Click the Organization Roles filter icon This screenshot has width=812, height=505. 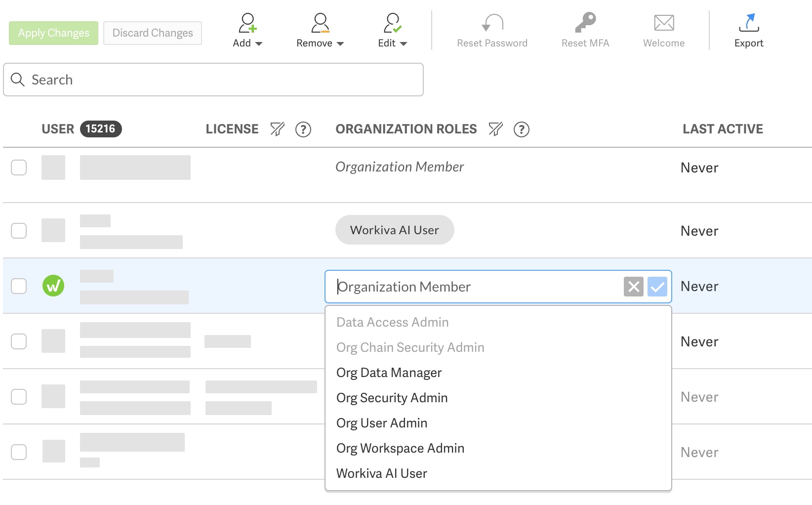point(496,129)
